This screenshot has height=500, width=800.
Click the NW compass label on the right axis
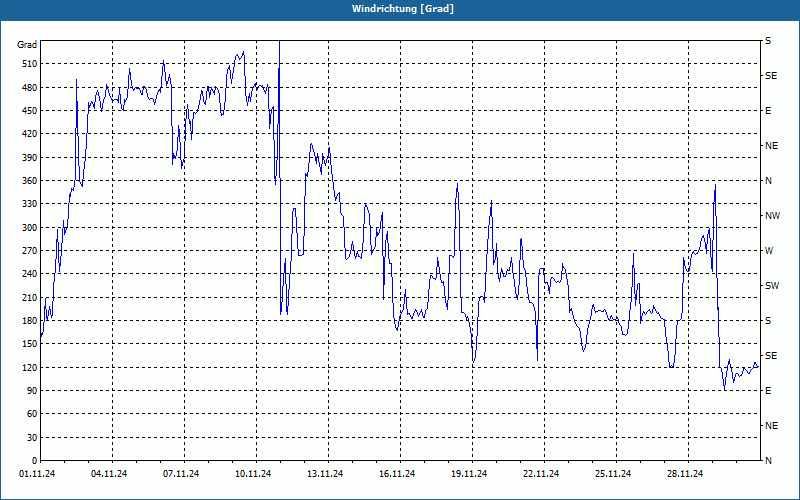click(772, 216)
